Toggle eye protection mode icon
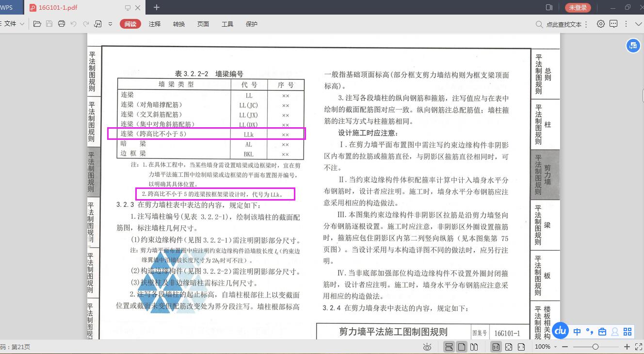This screenshot has width=644, height=354. pos(427,347)
